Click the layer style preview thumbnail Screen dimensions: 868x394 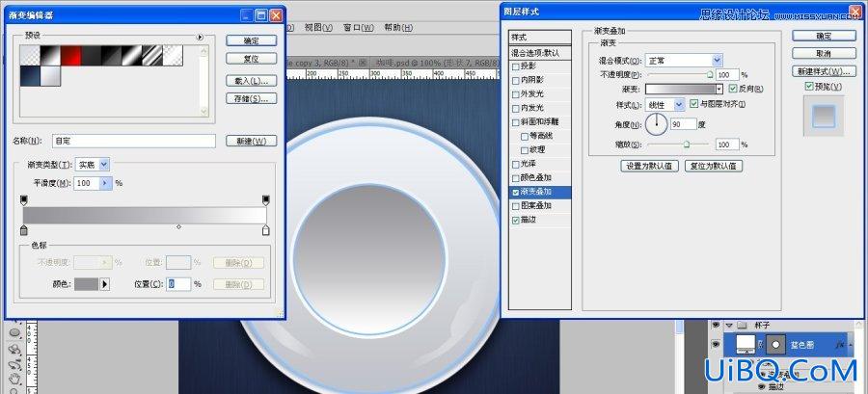[x=824, y=116]
